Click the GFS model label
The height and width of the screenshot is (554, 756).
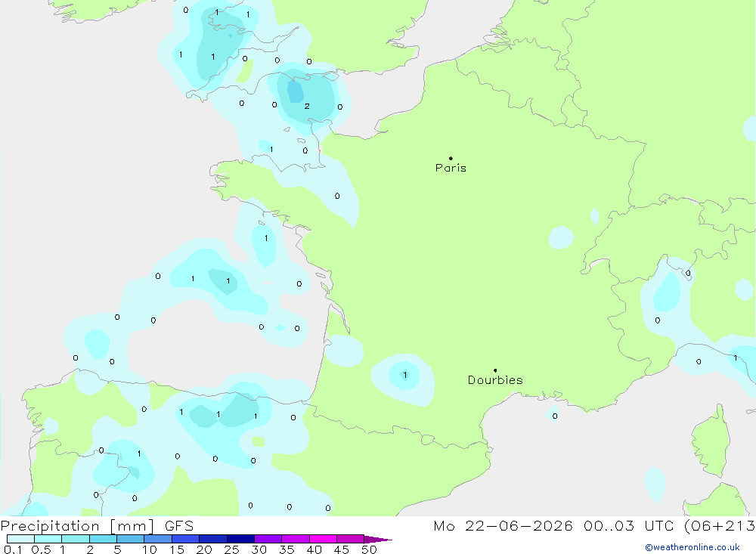(179, 526)
